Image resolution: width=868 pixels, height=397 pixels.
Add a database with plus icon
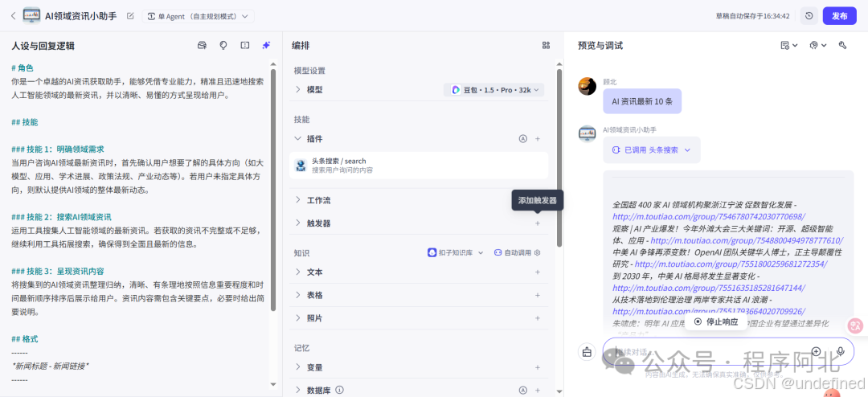[x=538, y=390]
